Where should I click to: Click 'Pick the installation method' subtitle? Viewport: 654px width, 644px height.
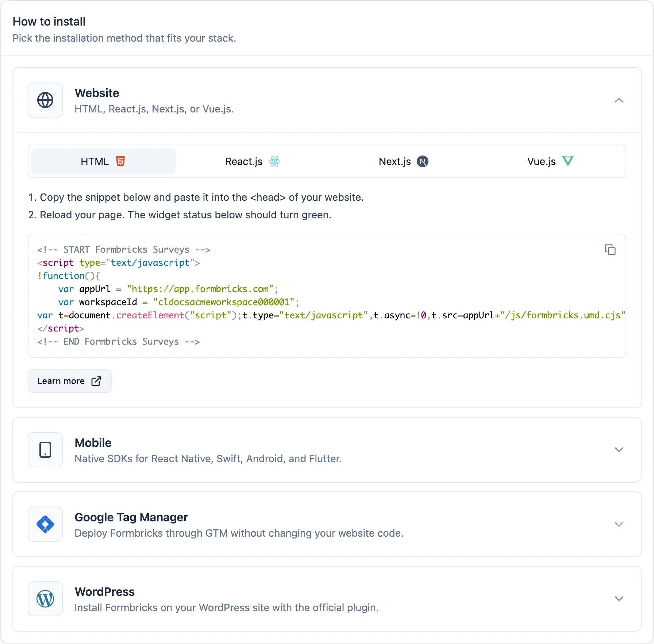(124, 38)
